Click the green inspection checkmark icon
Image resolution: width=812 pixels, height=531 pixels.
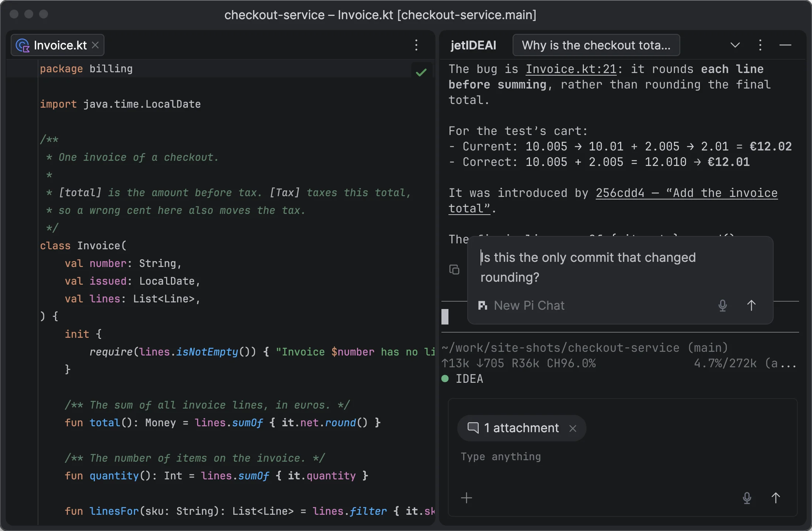(x=421, y=72)
